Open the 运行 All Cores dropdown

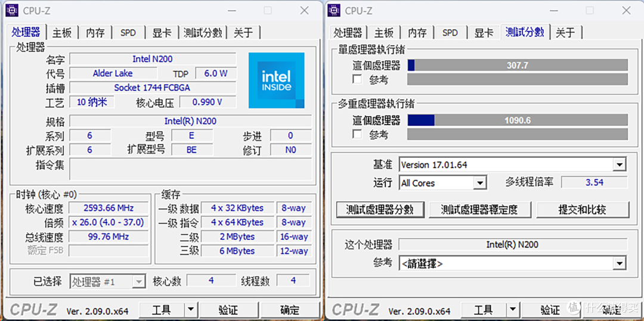point(479,183)
